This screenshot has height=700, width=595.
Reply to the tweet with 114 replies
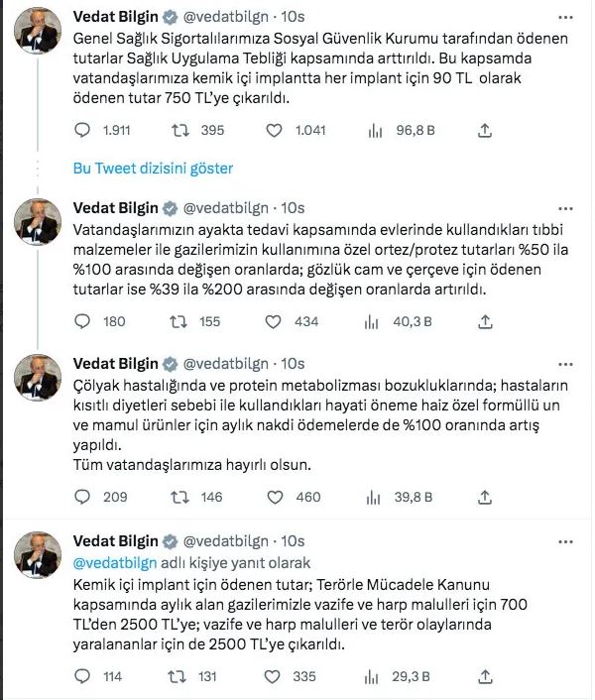coord(82,675)
